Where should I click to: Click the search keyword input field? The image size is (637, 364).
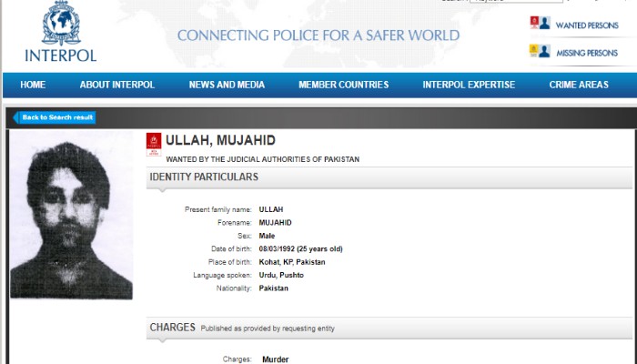pyautogui.click(x=516, y=1)
